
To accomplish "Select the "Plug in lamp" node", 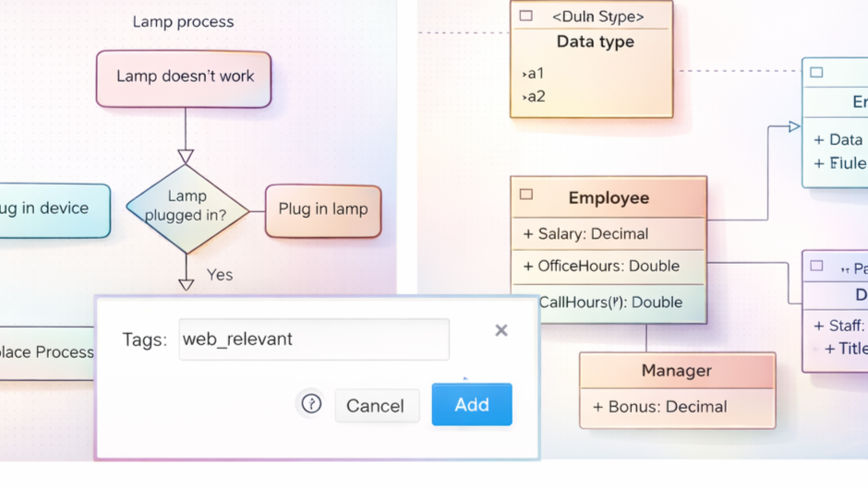I will click(x=322, y=209).
